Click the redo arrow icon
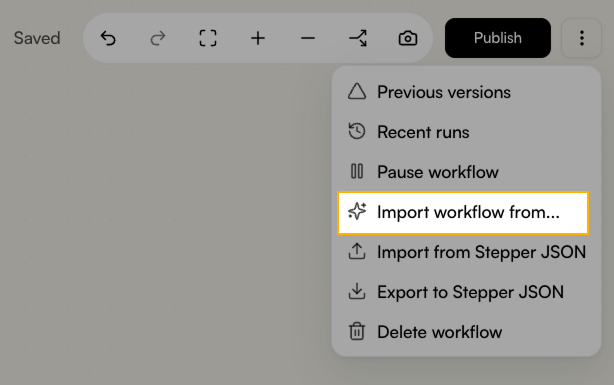 click(x=158, y=38)
